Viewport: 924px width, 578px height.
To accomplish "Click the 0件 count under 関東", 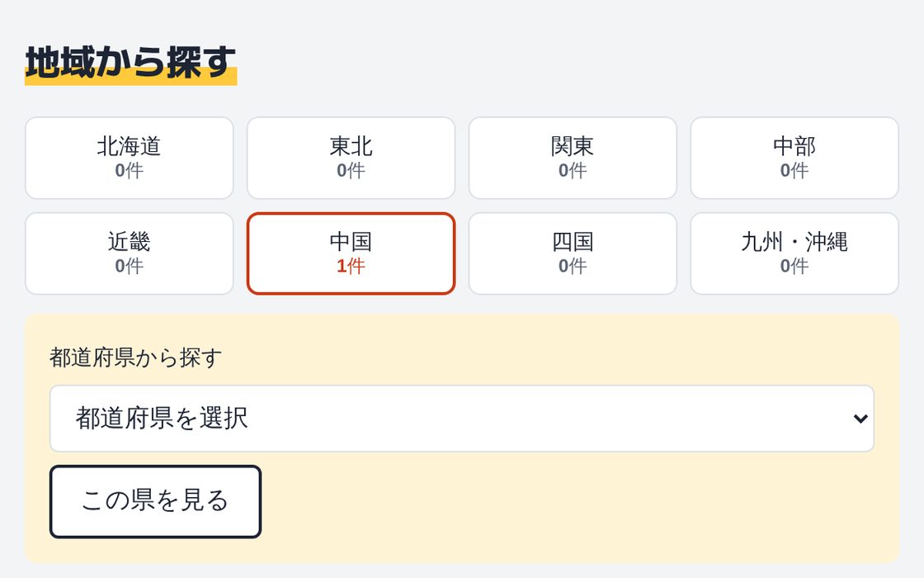I will (x=573, y=170).
